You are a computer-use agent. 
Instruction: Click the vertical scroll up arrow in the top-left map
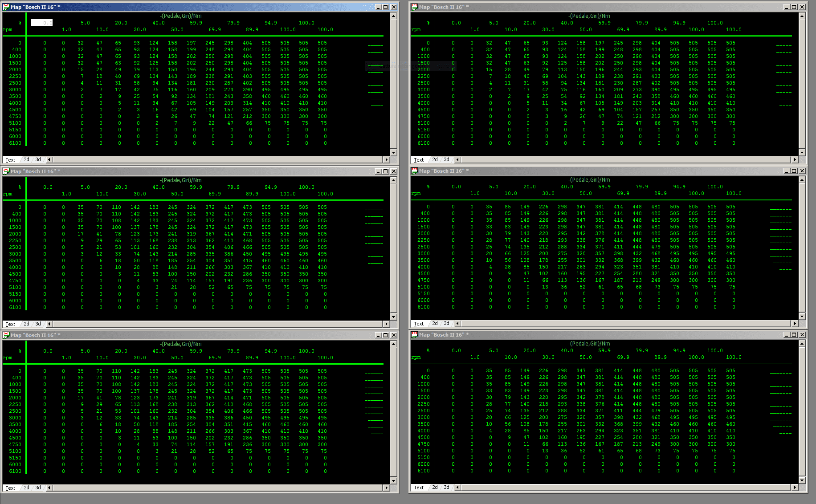tap(393, 16)
